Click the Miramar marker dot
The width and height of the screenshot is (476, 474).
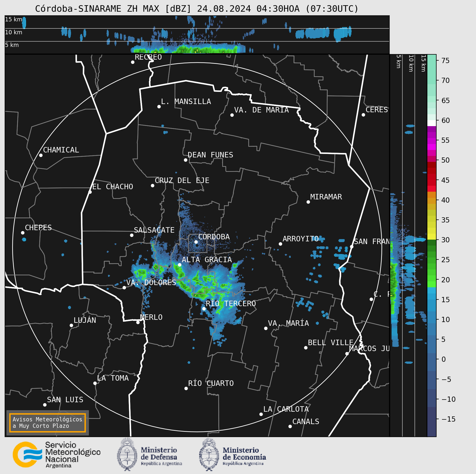pyautogui.click(x=308, y=202)
